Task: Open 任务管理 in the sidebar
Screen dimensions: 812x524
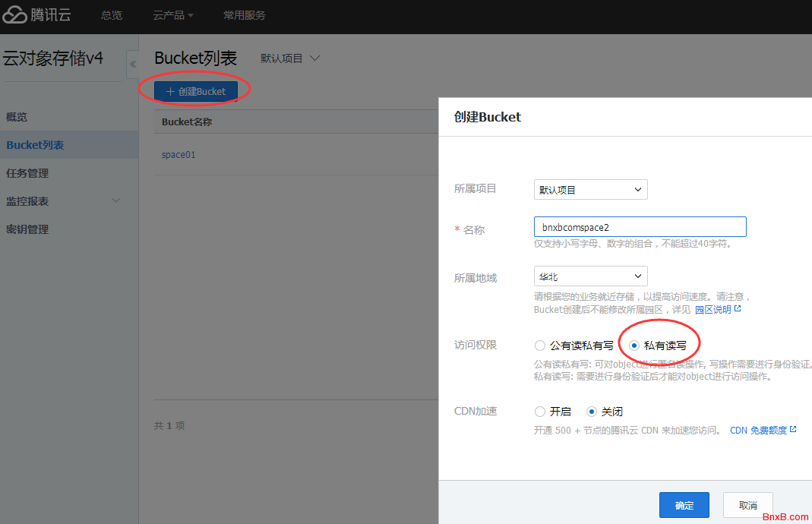Action: pos(27,173)
